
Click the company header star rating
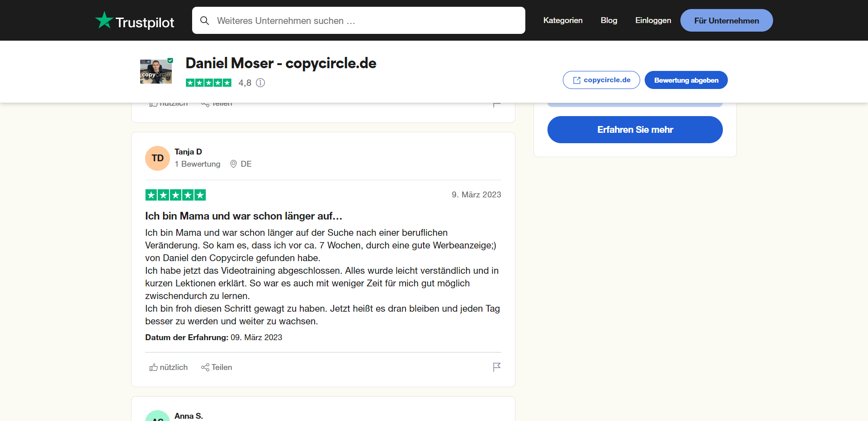208,83
